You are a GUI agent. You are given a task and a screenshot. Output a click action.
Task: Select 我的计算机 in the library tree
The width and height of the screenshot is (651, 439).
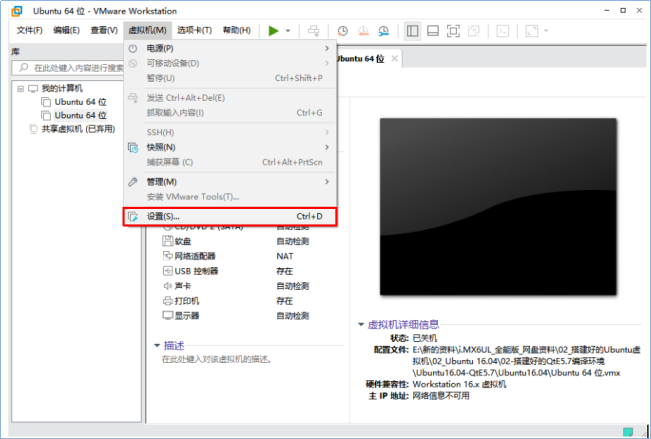62,88
